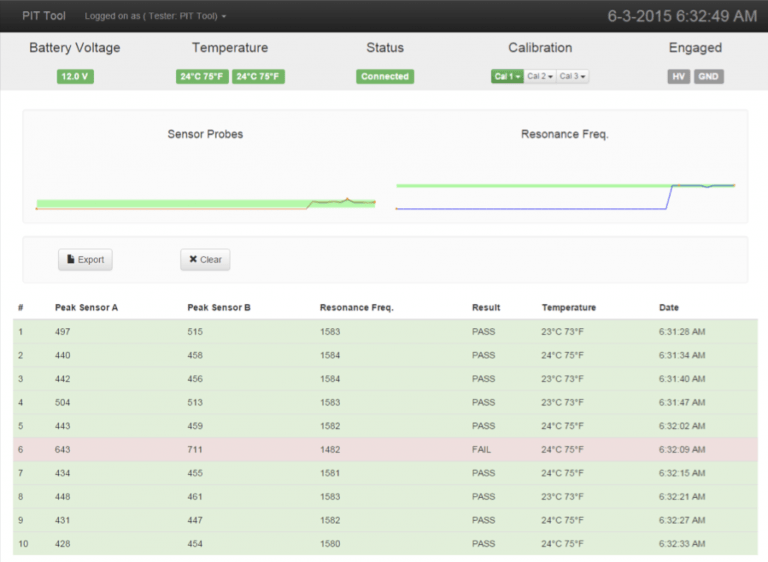Click the Result column header

coord(486,307)
